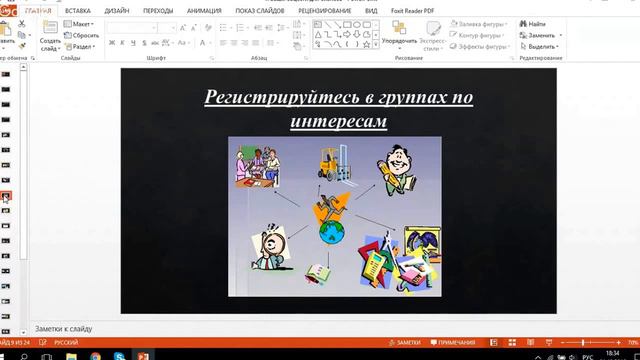Viewport: 640px width, 360px height.
Task: Click the Создать слайд button
Action: point(50,36)
